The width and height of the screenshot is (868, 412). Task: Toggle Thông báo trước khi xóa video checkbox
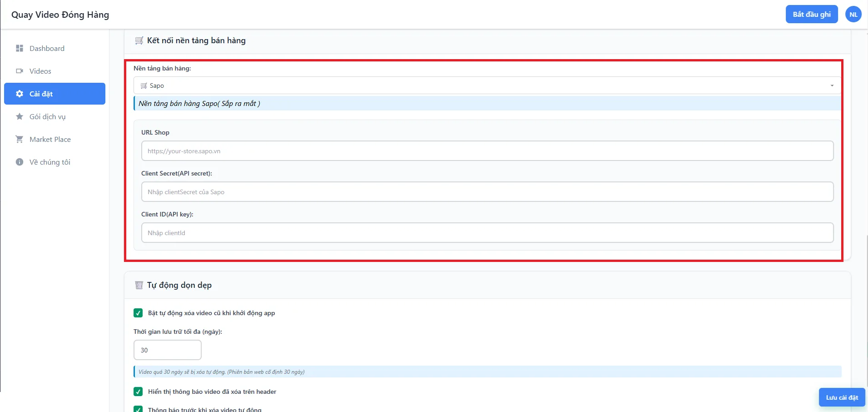pos(138,409)
